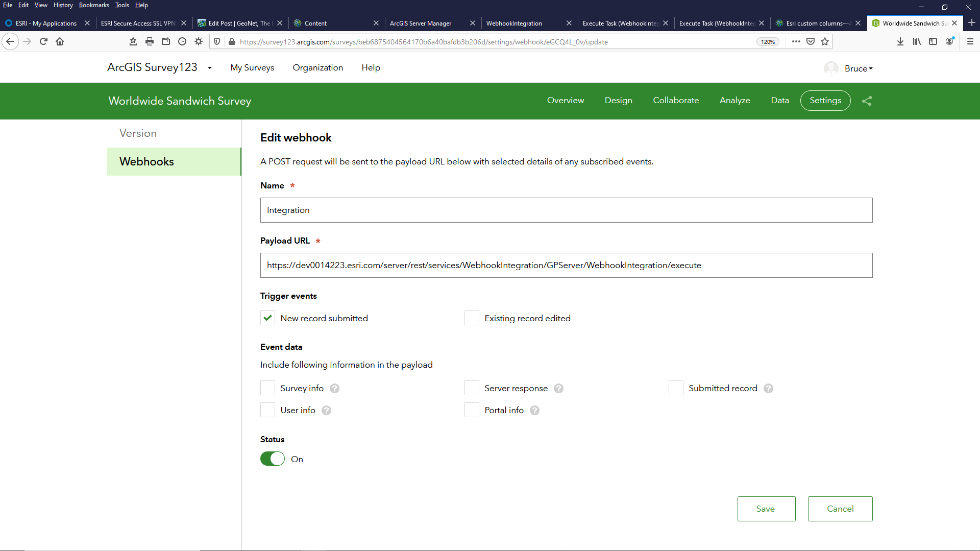Reload the current page
The image size is (980, 551).
pos(43,41)
